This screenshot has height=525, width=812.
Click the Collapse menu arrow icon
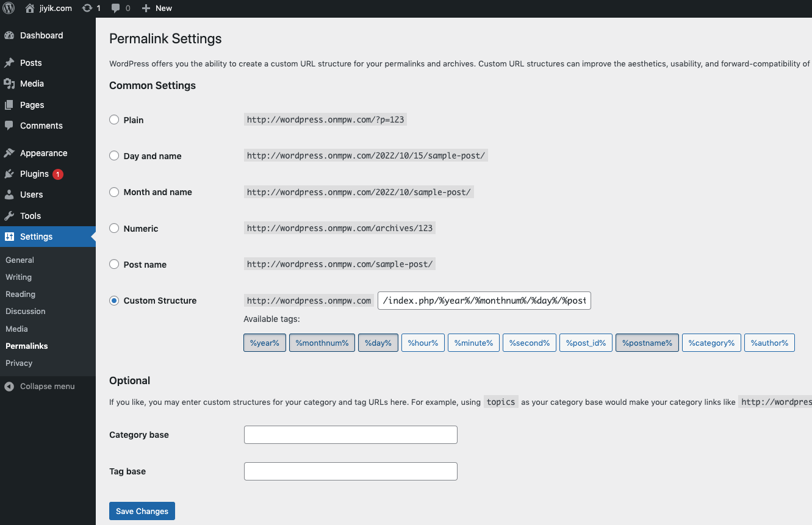tap(9, 387)
